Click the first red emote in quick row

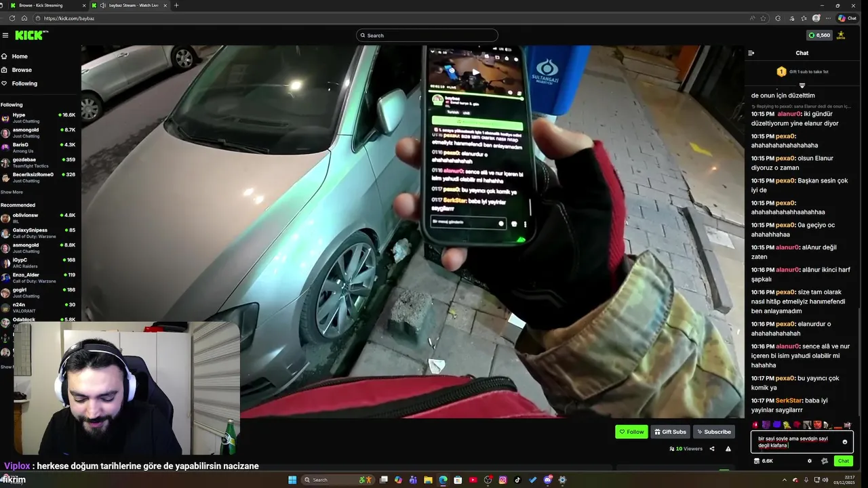tap(755, 425)
